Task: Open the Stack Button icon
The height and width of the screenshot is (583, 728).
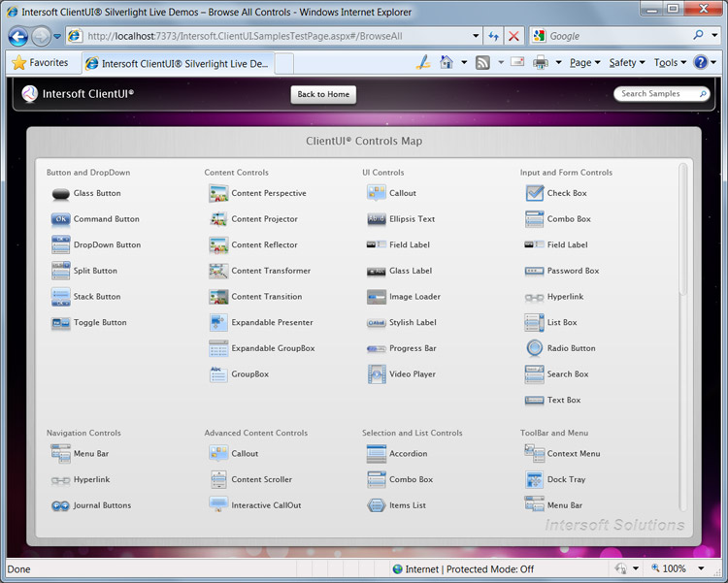Action: point(60,297)
